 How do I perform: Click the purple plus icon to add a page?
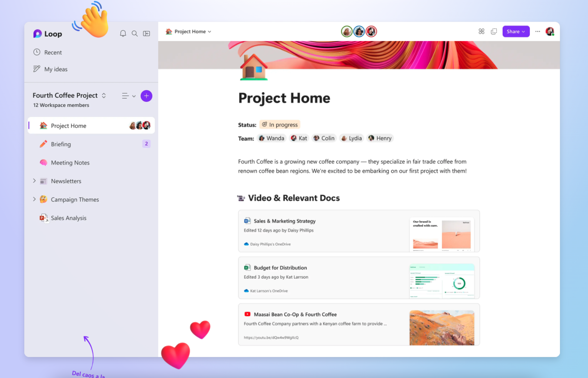click(146, 96)
